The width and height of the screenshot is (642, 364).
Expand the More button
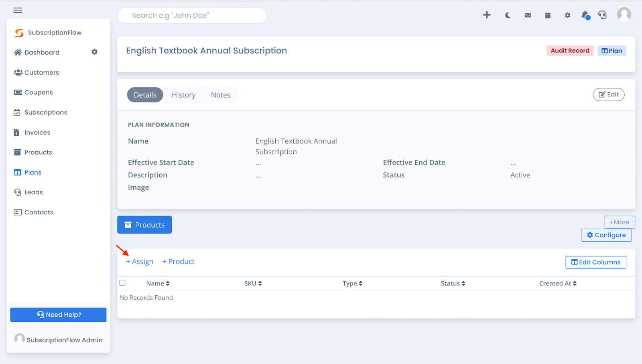tap(620, 222)
